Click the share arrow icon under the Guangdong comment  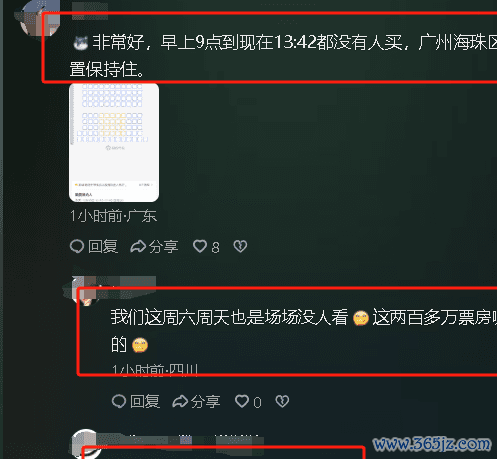(138, 247)
